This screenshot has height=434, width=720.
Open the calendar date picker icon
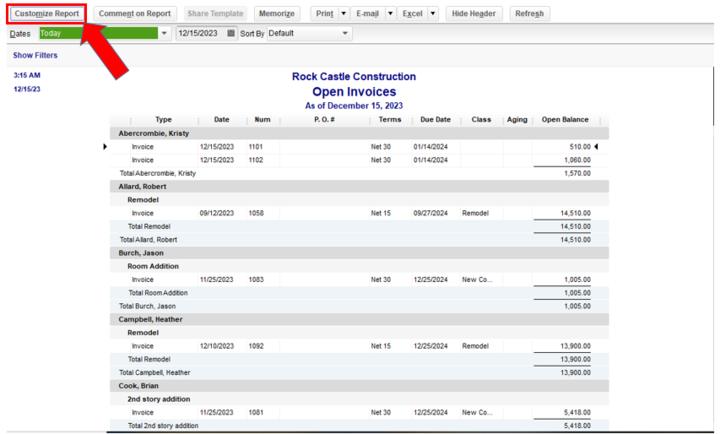click(231, 33)
